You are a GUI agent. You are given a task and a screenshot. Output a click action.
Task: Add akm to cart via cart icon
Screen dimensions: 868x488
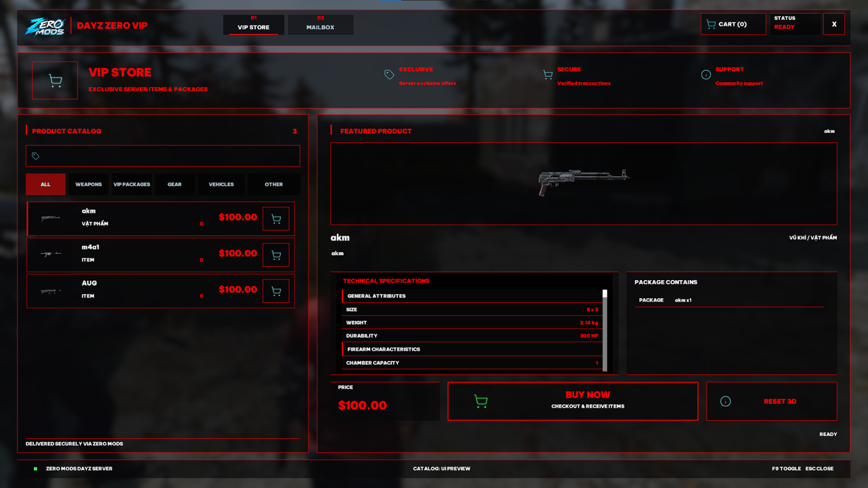(x=276, y=219)
